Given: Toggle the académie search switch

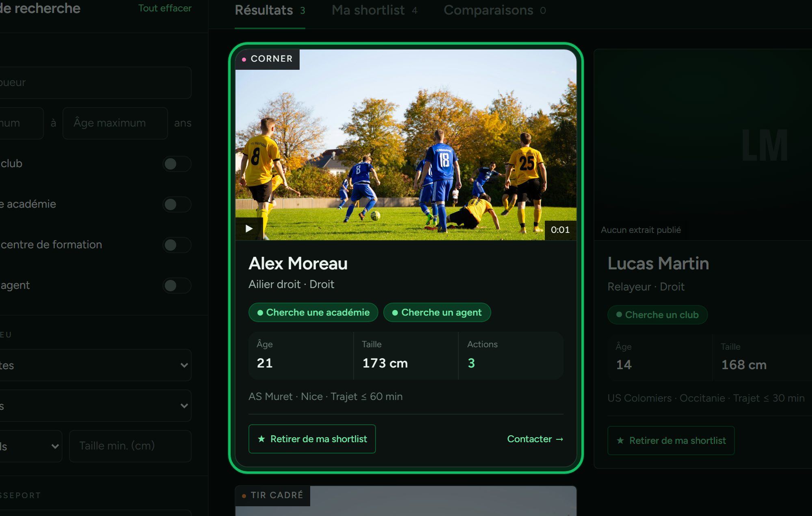Looking at the screenshot, I should point(177,204).
